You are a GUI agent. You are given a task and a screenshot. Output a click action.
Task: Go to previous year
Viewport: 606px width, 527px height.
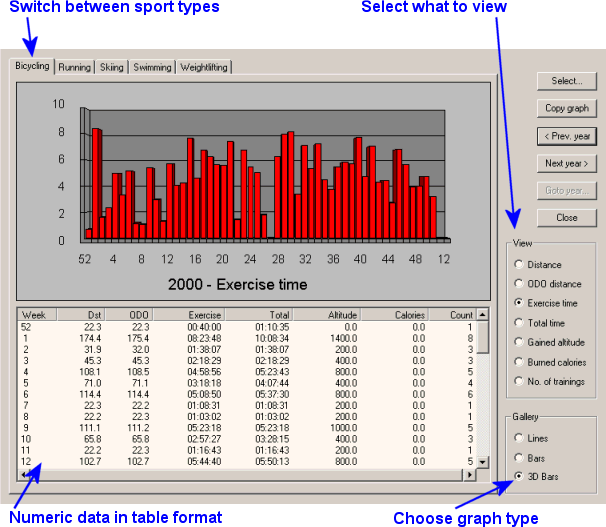coord(567,136)
